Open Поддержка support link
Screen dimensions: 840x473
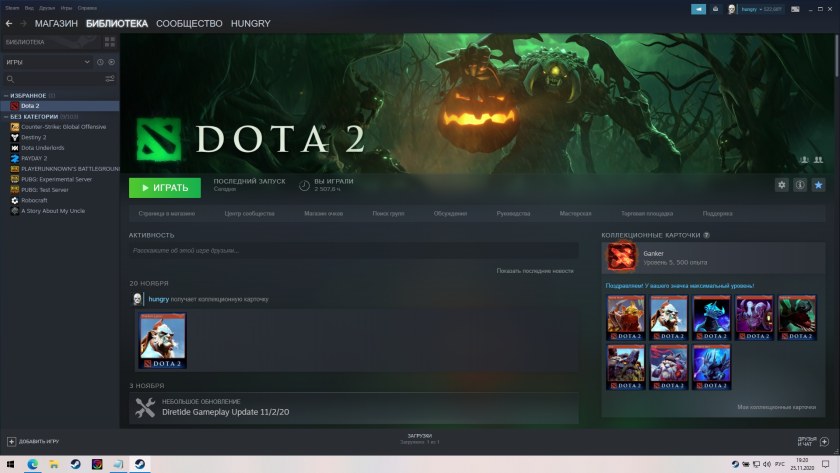point(717,213)
